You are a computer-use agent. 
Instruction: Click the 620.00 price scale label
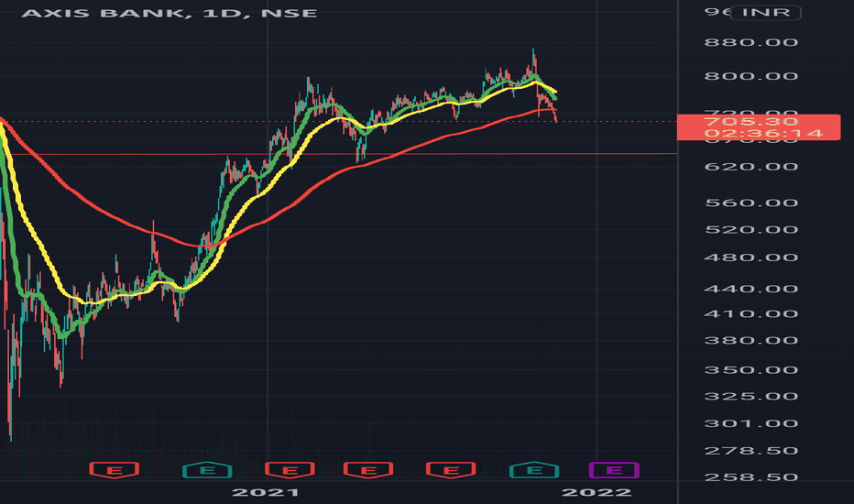(751, 167)
